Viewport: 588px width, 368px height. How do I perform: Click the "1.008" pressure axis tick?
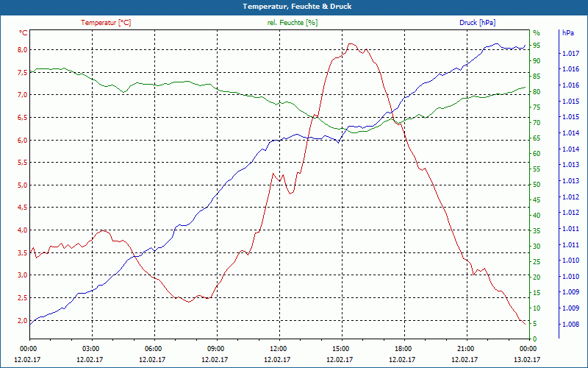click(x=570, y=325)
